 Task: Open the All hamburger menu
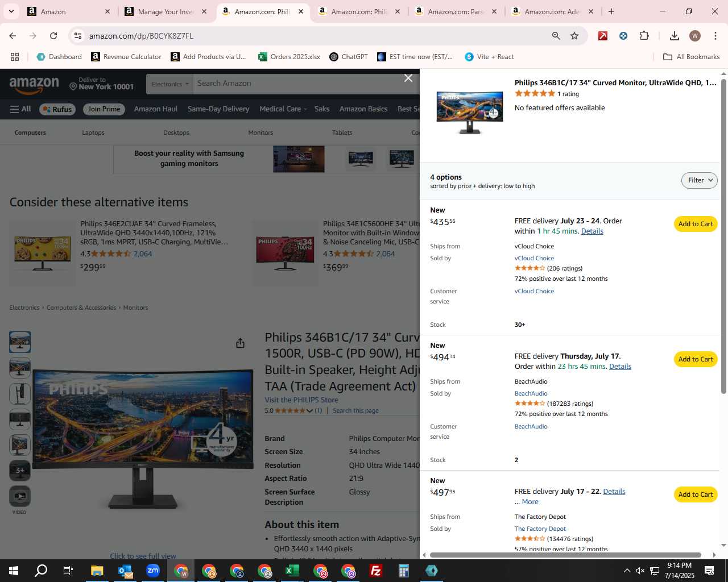point(20,109)
